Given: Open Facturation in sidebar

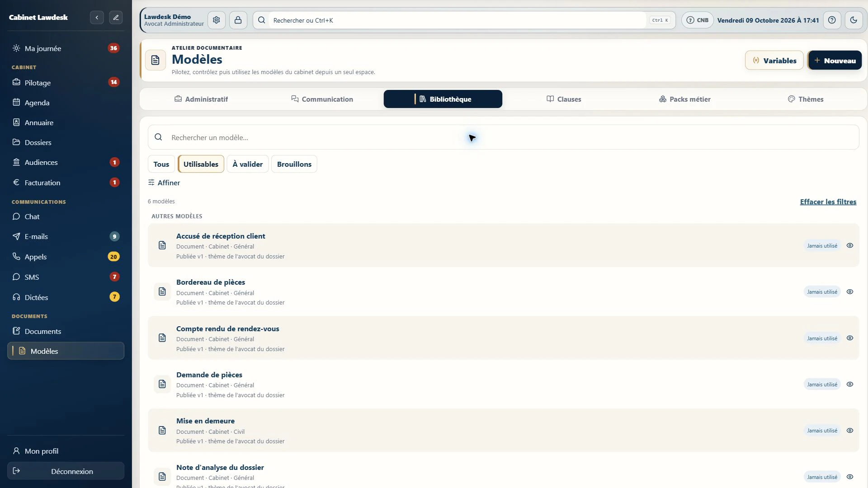Looking at the screenshot, I should pyautogui.click(x=66, y=183).
